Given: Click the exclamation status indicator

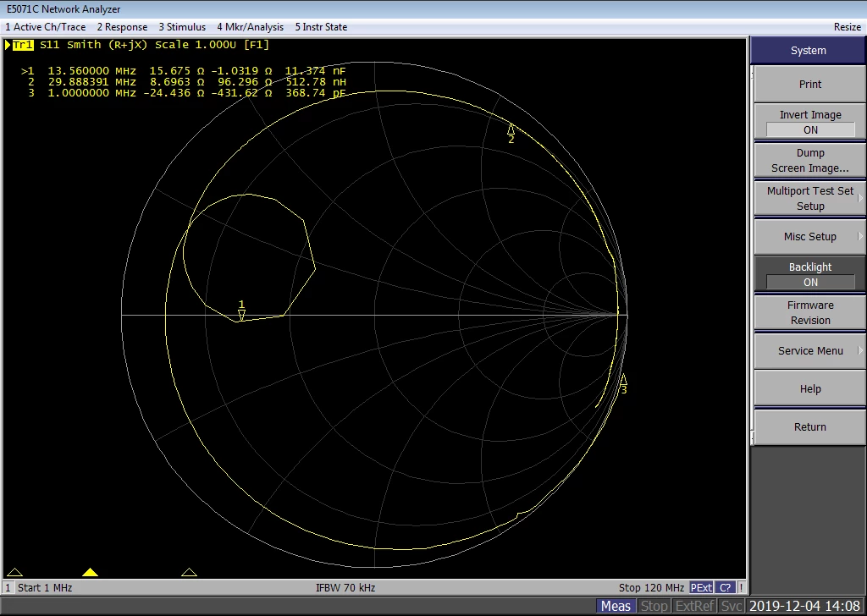Looking at the screenshot, I should pyautogui.click(x=741, y=588).
